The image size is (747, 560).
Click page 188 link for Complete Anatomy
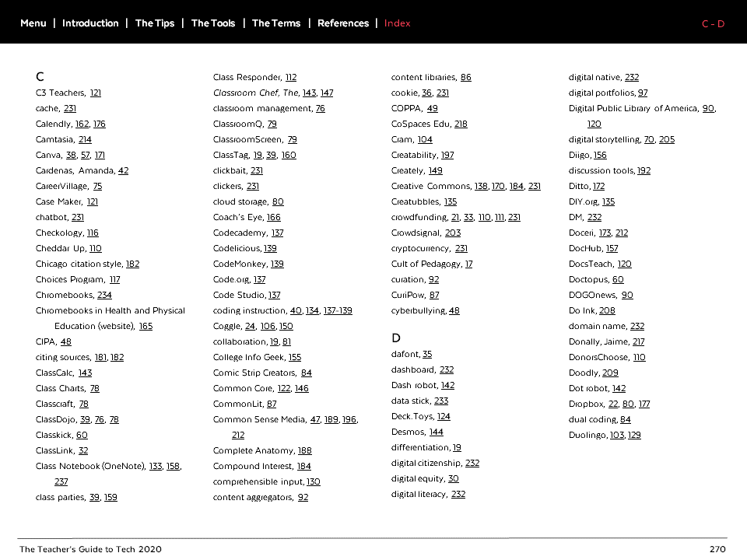click(304, 450)
